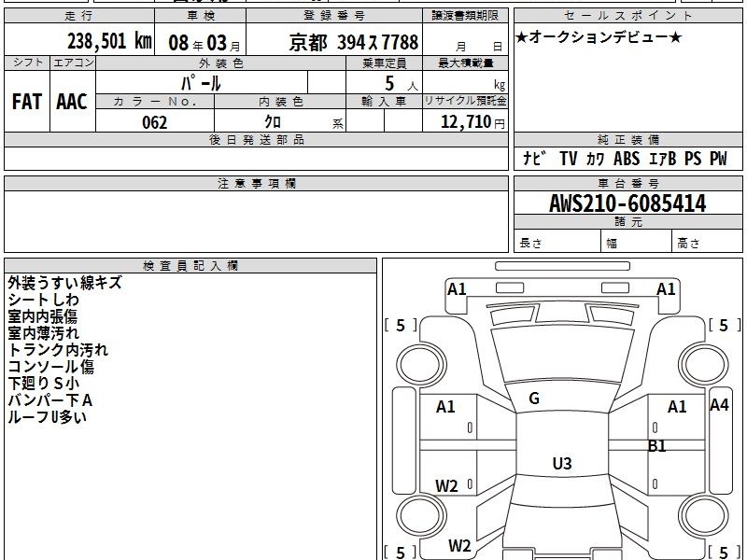Select the 幅 width field

637,242
